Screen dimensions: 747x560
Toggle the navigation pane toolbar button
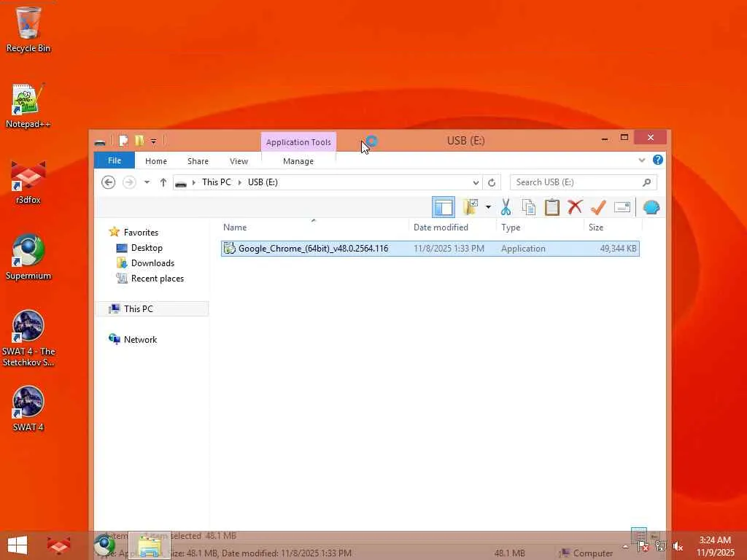(x=443, y=207)
